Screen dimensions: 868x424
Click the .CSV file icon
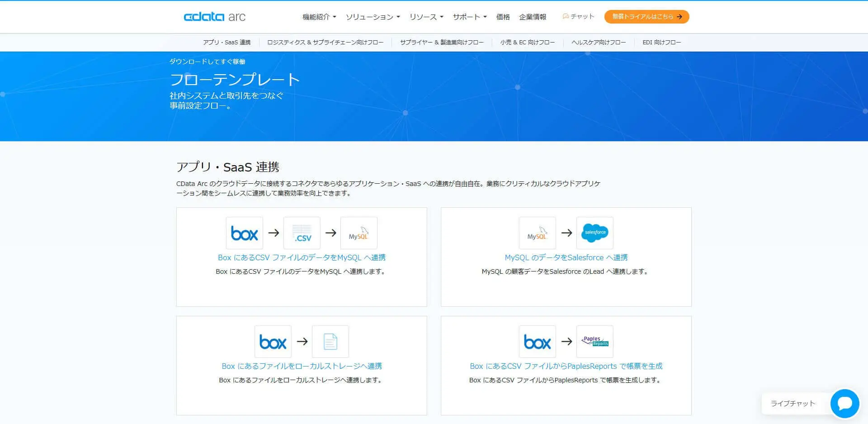(x=302, y=233)
